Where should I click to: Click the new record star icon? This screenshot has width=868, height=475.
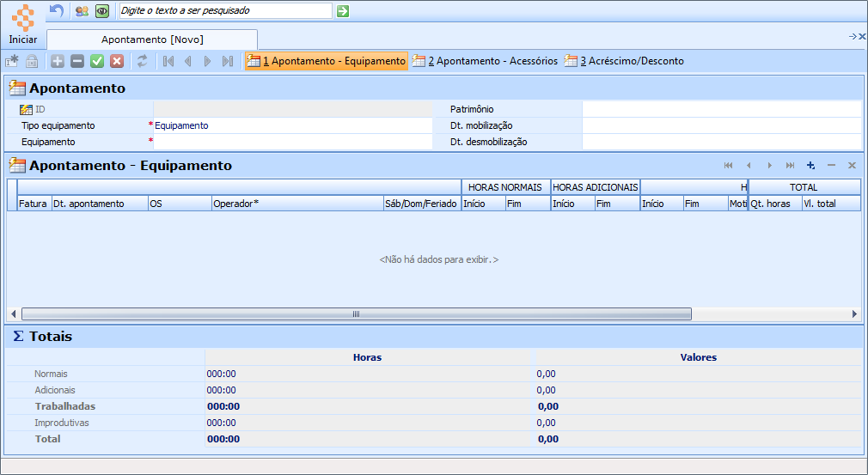click(12, 61)
